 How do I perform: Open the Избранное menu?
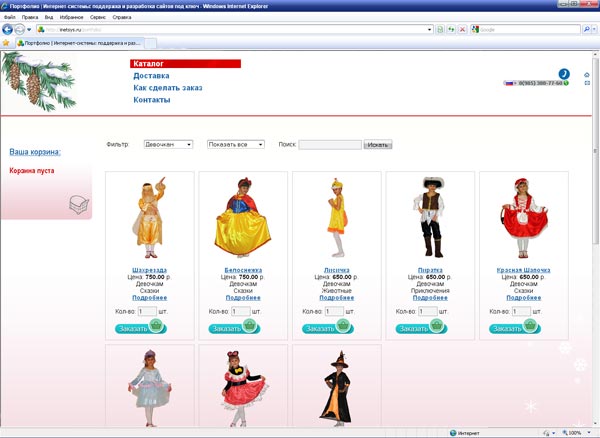point(71,17)
